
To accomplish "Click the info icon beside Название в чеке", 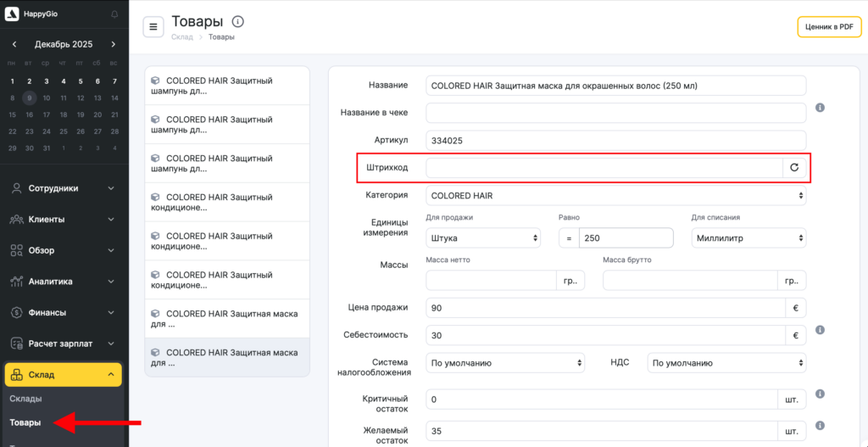I will (820, 108).
